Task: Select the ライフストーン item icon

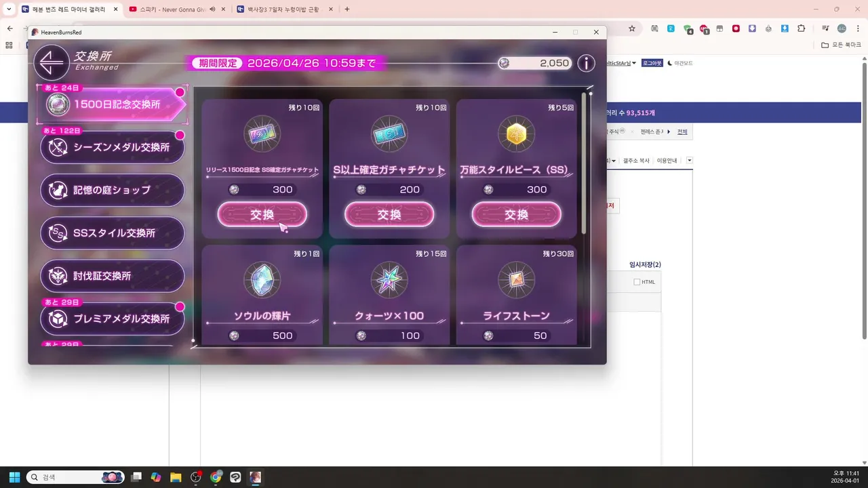Action: click(516, 280)
